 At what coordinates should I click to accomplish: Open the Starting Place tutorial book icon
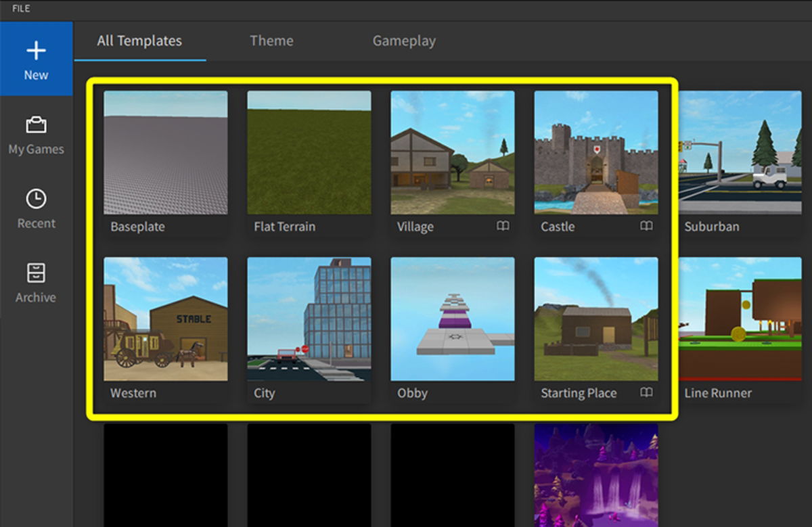point(646,392)
